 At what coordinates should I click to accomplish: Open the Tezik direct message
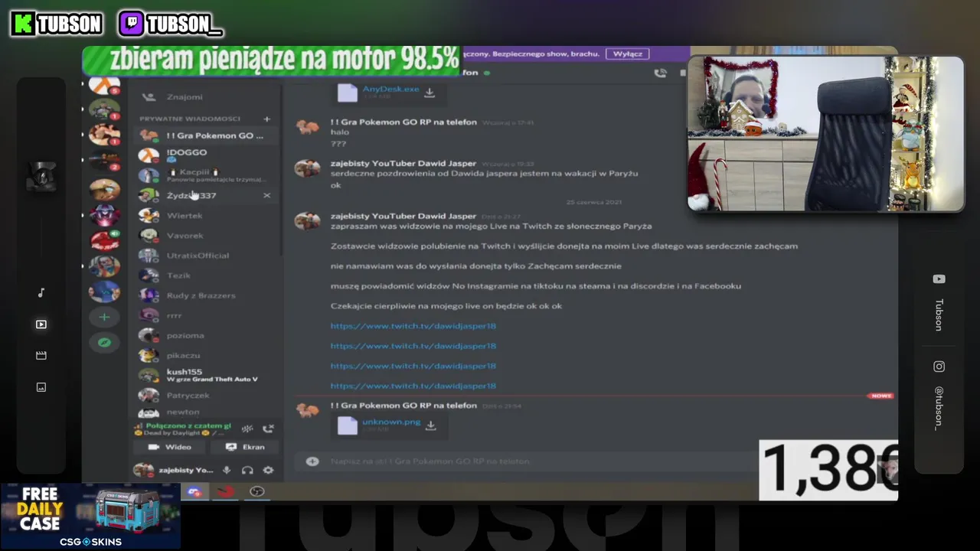point(205,275)
